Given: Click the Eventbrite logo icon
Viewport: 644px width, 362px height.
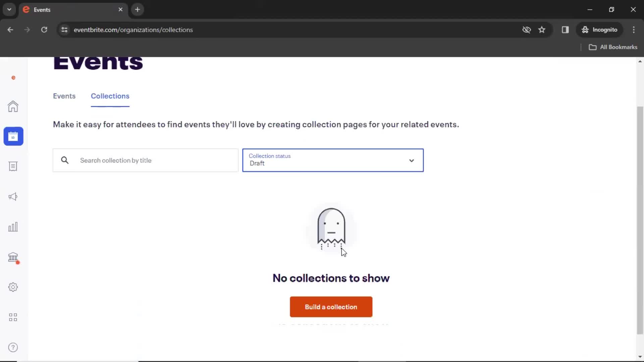Looking at the screenshot, I should click(13, 78).
